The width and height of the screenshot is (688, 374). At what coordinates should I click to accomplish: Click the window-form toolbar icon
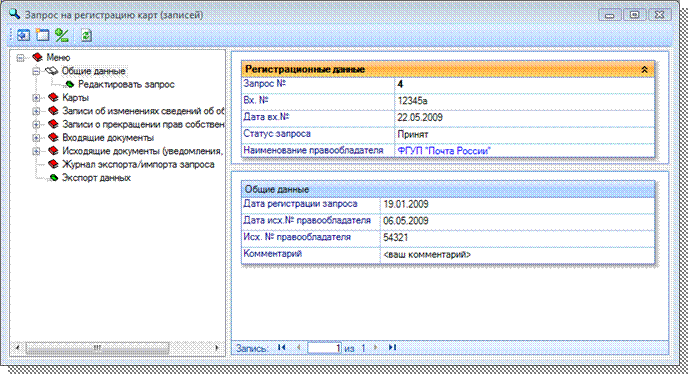tap(43, 35)
